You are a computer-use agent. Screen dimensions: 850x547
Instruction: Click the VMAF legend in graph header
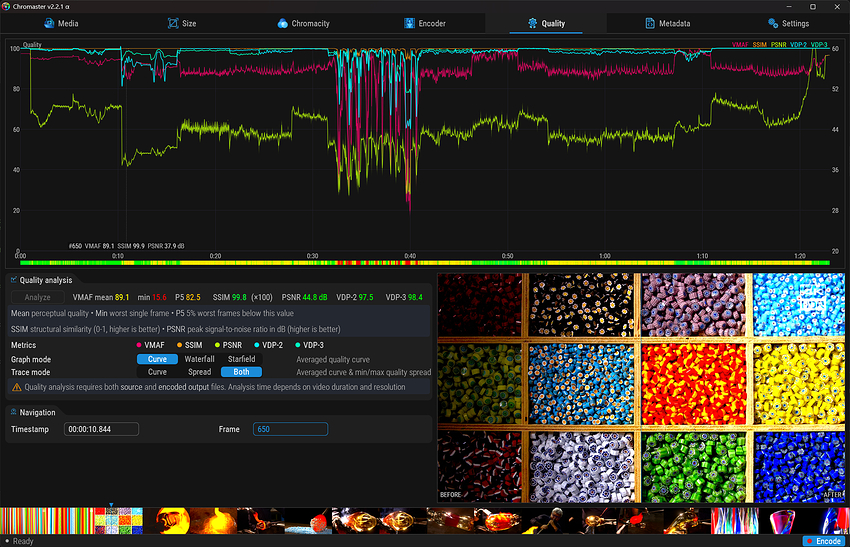(740, 44)
